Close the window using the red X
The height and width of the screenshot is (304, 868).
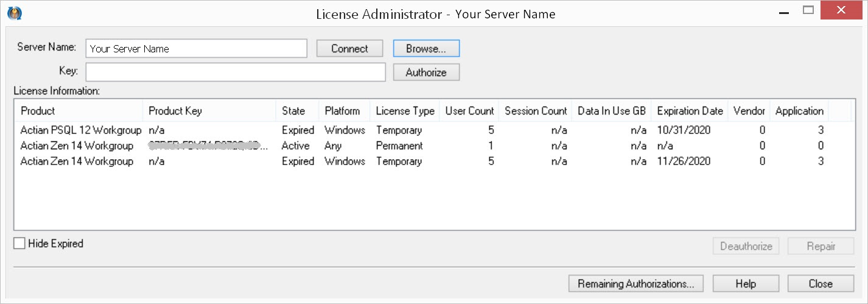coord(842,10)
